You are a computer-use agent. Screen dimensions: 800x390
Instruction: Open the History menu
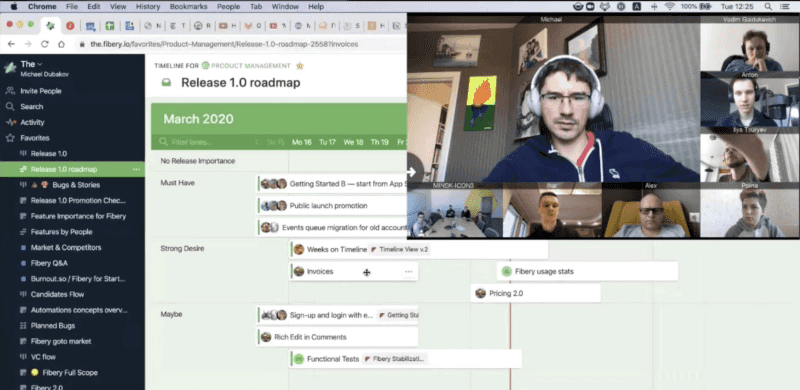click(148, 7)
